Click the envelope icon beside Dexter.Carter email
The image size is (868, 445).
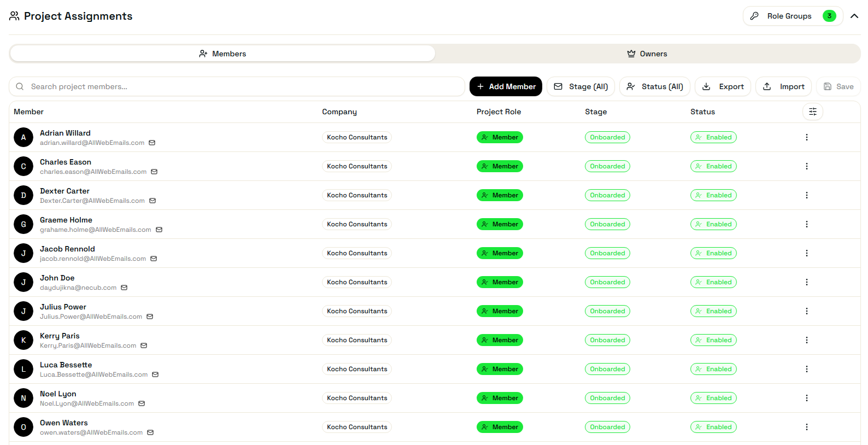[x=153, y=201]
